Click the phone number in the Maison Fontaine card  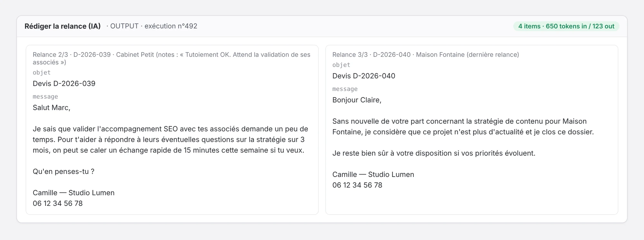pos(357,185)
